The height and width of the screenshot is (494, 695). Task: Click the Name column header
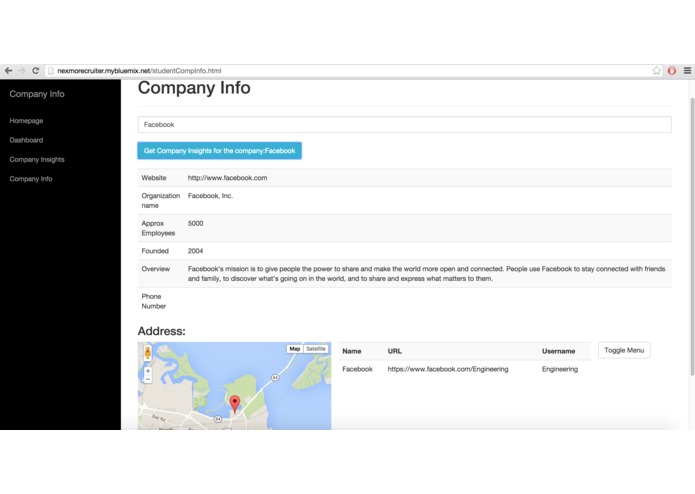click(351, 351)
